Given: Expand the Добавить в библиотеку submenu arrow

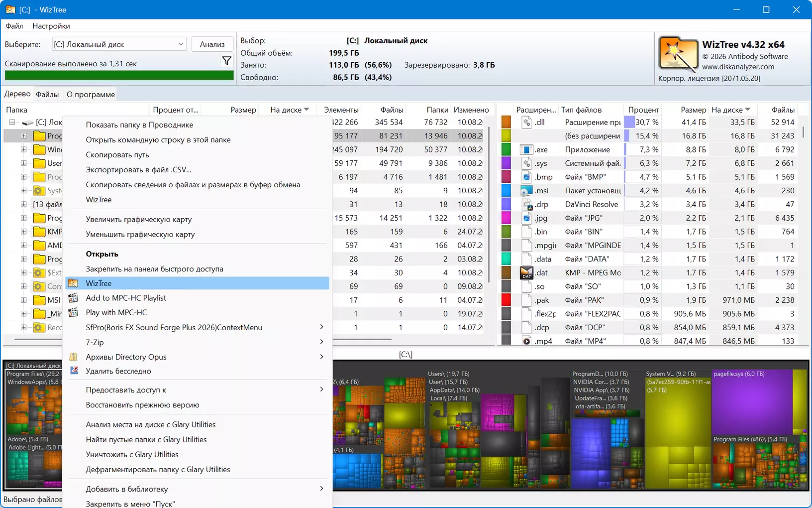Looking at the screenshot, I should tap(321, 489).
